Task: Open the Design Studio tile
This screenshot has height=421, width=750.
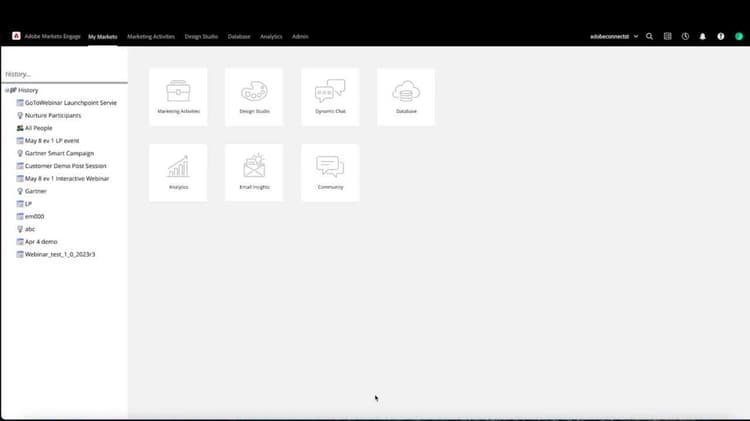Action: point(254,97)
